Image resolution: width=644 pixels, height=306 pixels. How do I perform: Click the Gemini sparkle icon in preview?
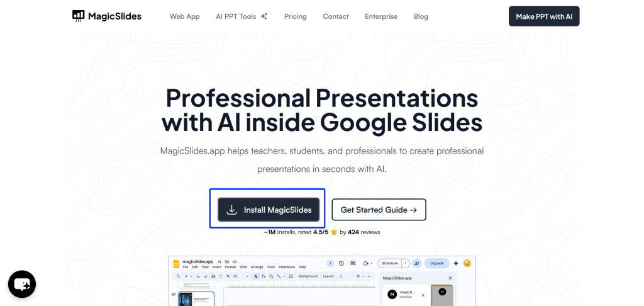click(456, 263)
